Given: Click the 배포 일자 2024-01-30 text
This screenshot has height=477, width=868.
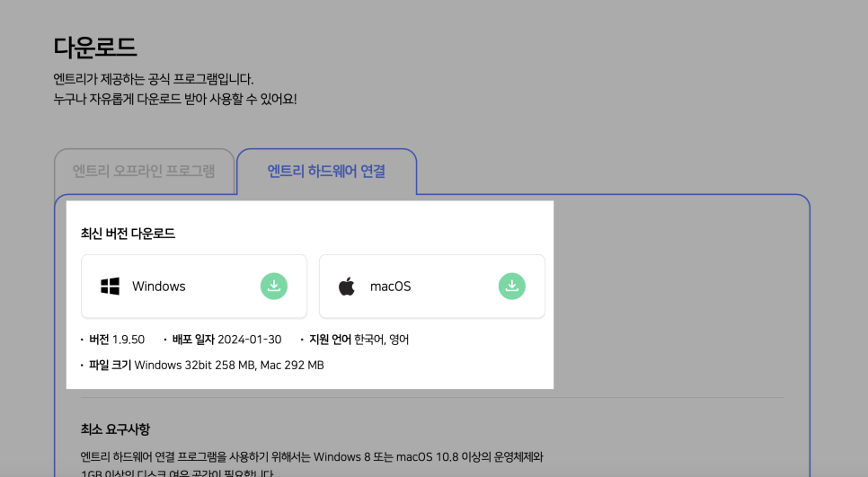Looking at the screenshot, I should (227, 340).
